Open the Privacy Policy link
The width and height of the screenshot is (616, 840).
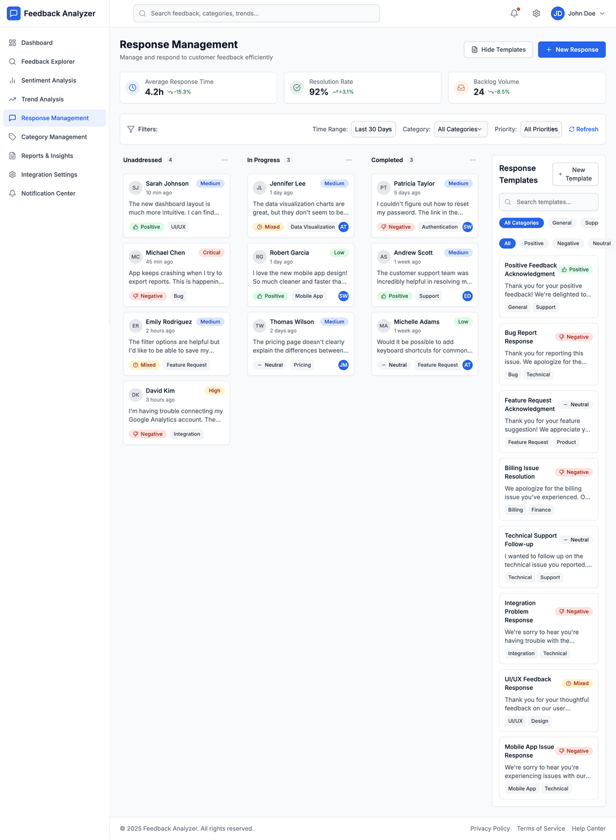coord(490,828)
